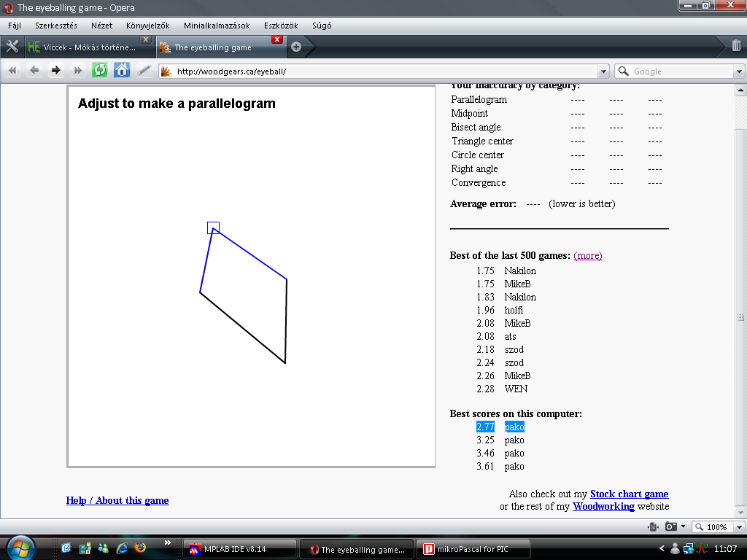The width and height of the screenshot is (747, 560).
Task: Open the Nézet menu
Action: coord(101,26)
